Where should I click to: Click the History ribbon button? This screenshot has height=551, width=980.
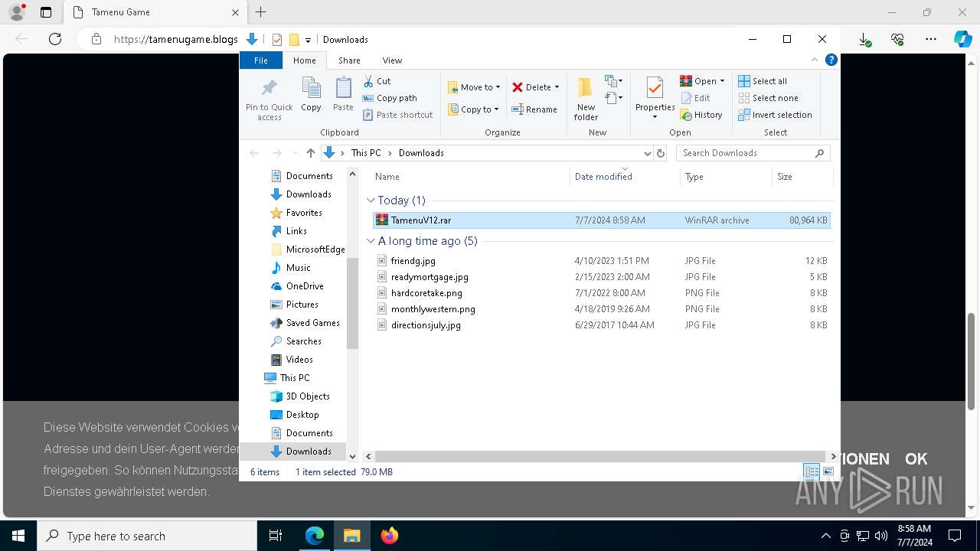(x=701, y=115)
